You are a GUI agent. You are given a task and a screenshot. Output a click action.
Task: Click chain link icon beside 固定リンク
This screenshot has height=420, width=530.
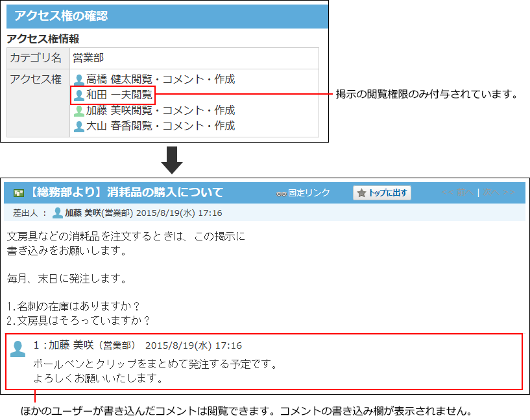(282, 194)
